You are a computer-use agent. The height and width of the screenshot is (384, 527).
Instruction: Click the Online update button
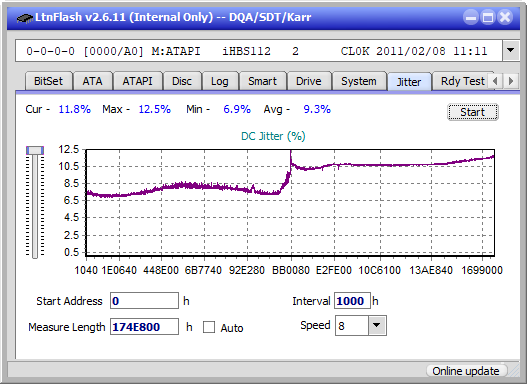[x=466, y=371]
